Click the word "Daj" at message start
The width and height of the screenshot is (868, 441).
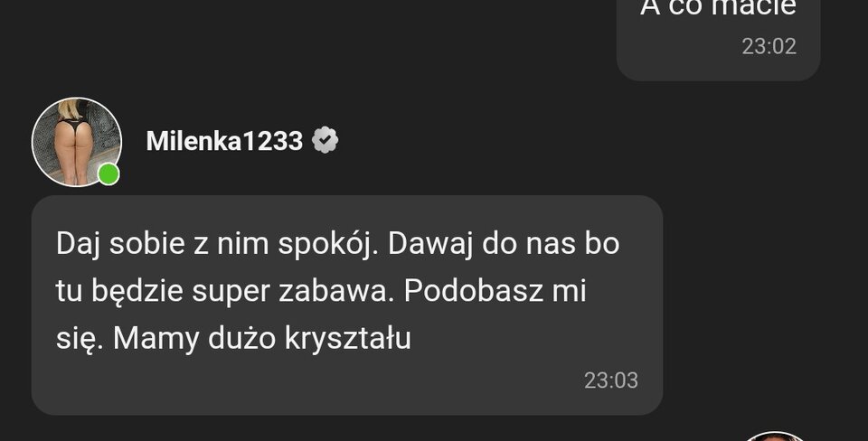coord(78,245)
